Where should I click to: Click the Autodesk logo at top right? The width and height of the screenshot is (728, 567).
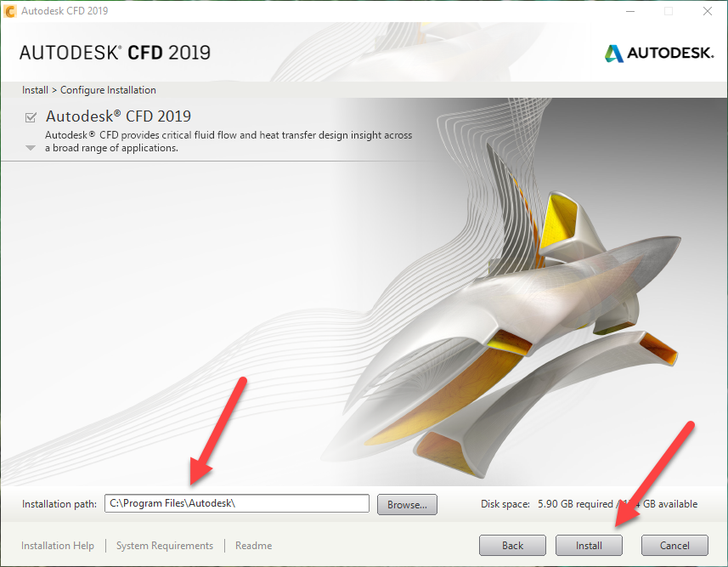(659, 53)
